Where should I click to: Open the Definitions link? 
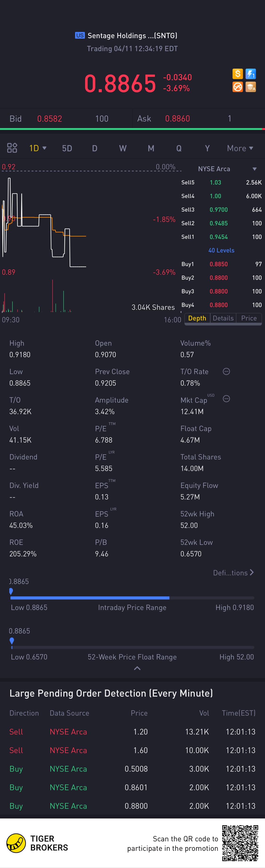point(233,573)
